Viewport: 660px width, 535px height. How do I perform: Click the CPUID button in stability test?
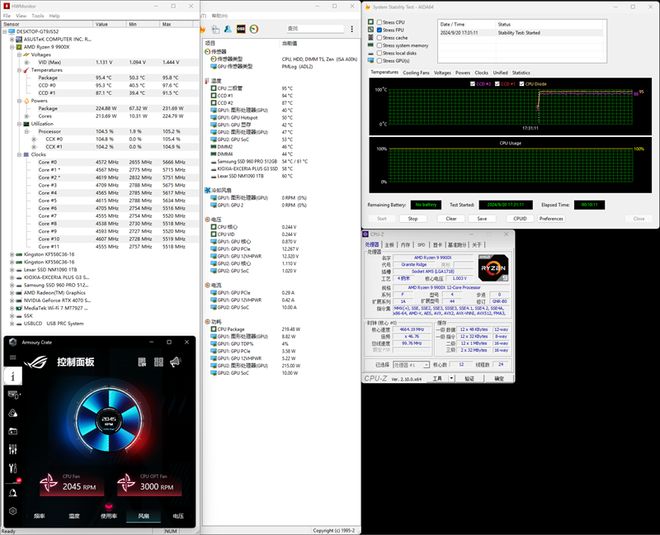(520, 218)
